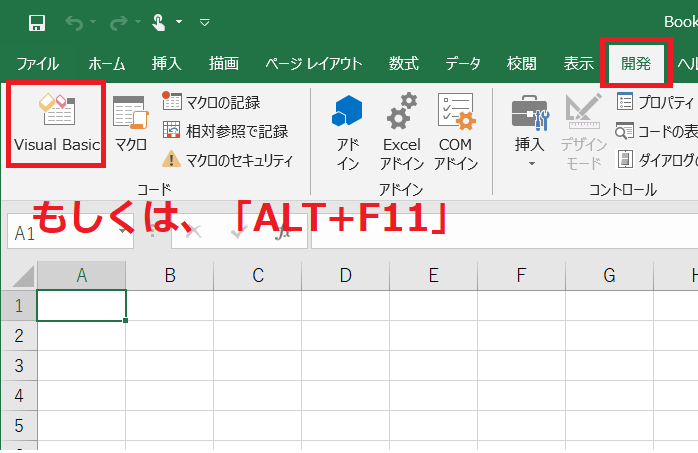Open the Visual Basic editor
Viewport: 698px width, 453px height.
click(57, 123)
